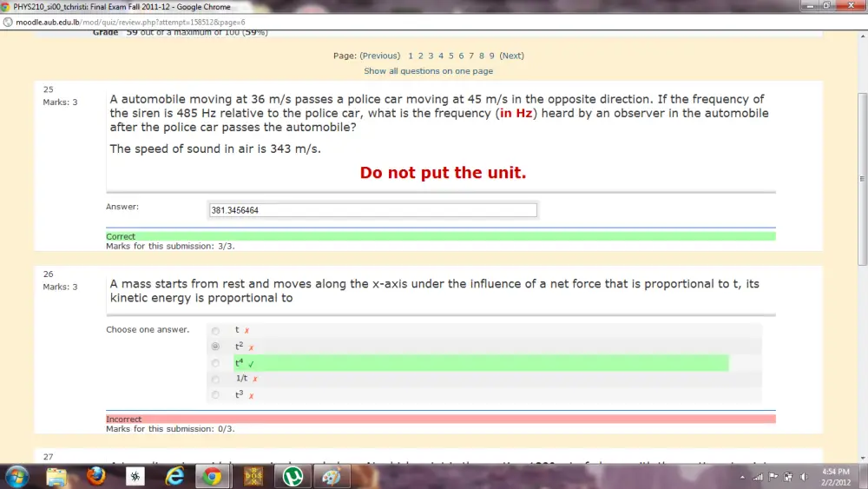The height and width of the screenshot is (489, 868).
Task: Open quiz page 7
Action: point(471,56)
